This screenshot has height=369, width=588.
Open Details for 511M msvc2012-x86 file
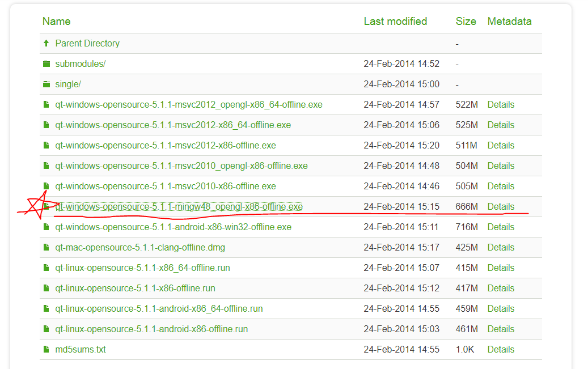[x=501, y=146]
